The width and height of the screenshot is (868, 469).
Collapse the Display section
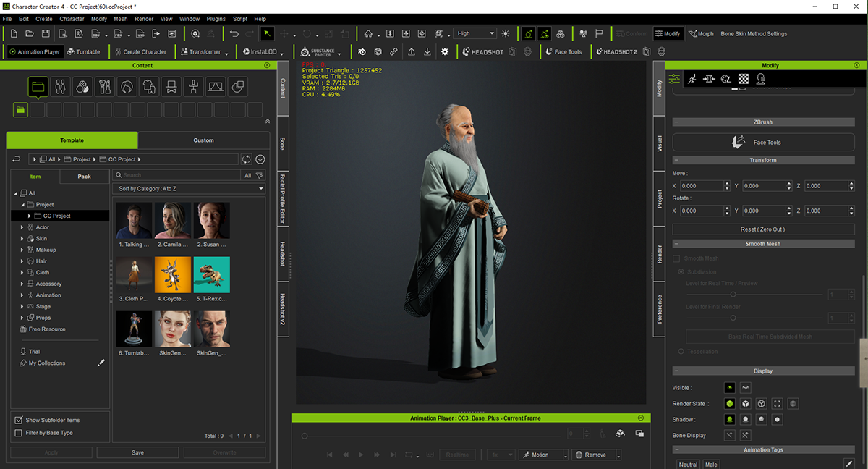pos(676,371)
